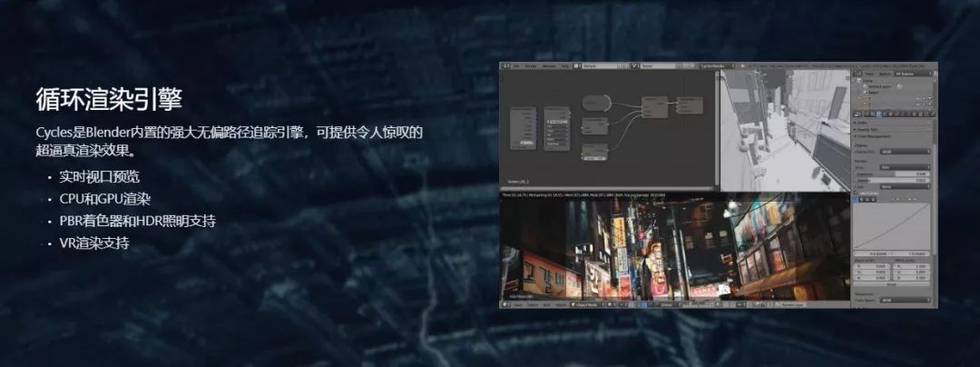980x367 pixels.
Task: Click the Scene icon in the outliner
Action: point(860,79)
